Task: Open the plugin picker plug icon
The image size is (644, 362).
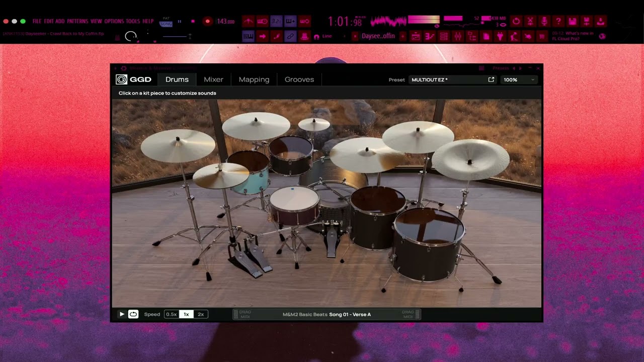Action: (x=500, y=36)
